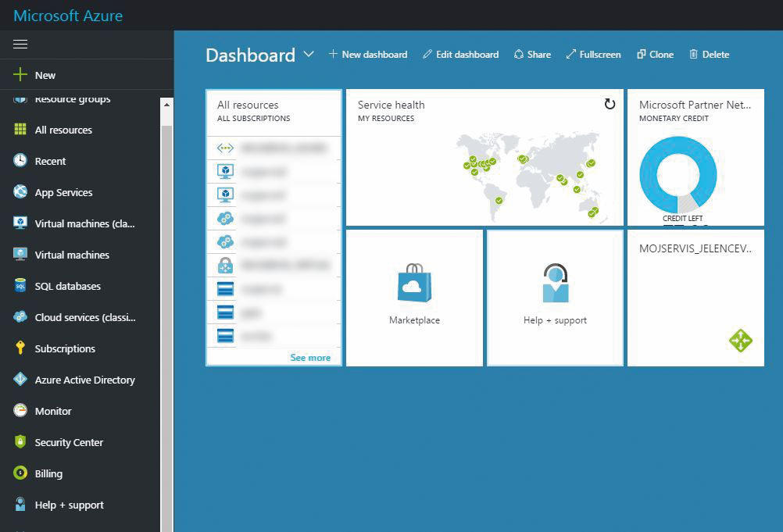Click the Recent clock icon
783x532 pixels.
[20, 160]
